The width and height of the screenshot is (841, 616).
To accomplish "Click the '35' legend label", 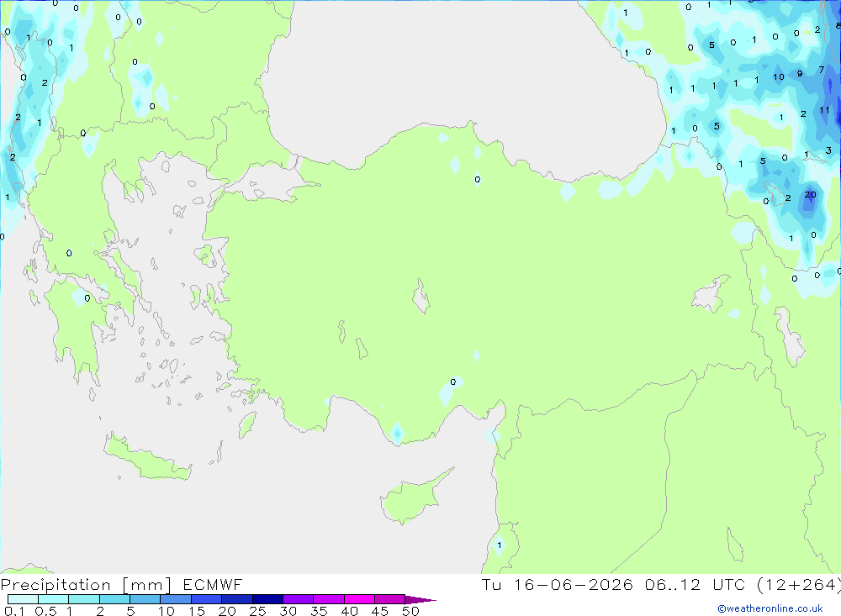I will pos(319,611).
